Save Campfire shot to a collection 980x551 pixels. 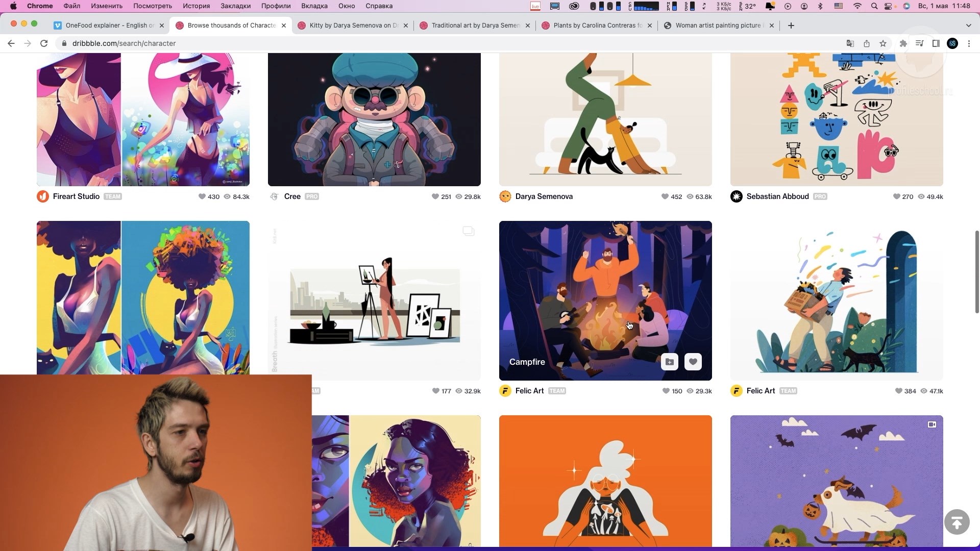(x=669, y=362)
